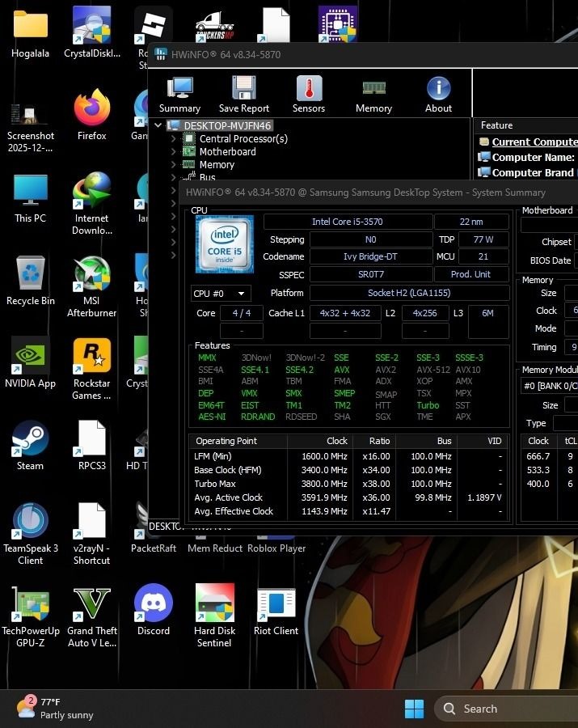Launch the v2rayN shortcut
The image size is (578, 728).
[92, 533]
